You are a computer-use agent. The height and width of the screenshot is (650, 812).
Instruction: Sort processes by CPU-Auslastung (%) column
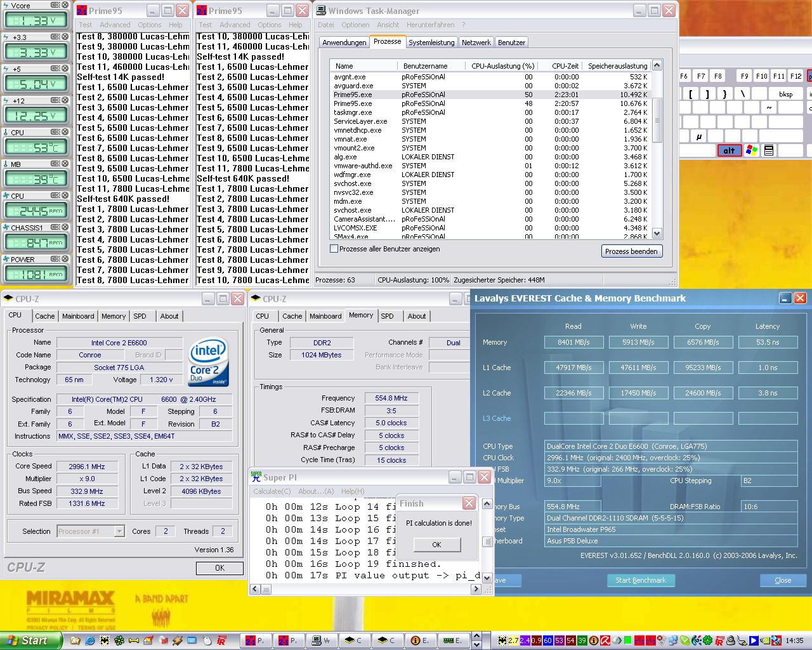pos(502,65)
